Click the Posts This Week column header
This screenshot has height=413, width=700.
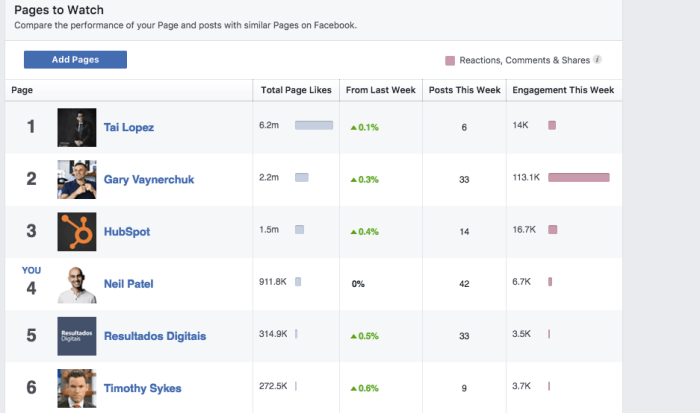(464, 90)
